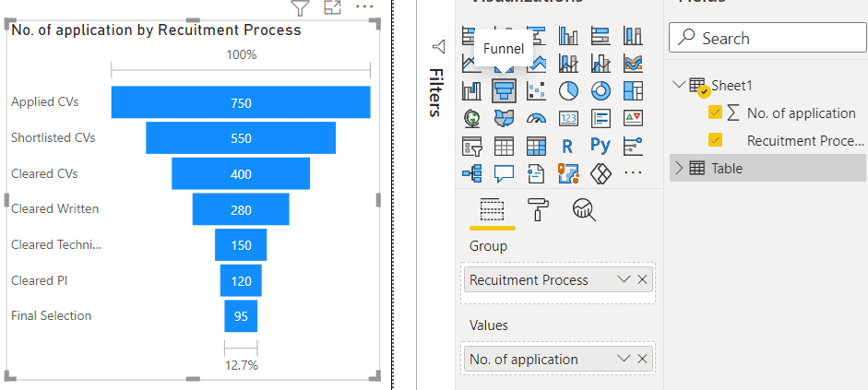This screenshot has width=868, height=390.
Task: Click the chart title 'No. of application by Recuitment Process'
Action: click(156, 30)
